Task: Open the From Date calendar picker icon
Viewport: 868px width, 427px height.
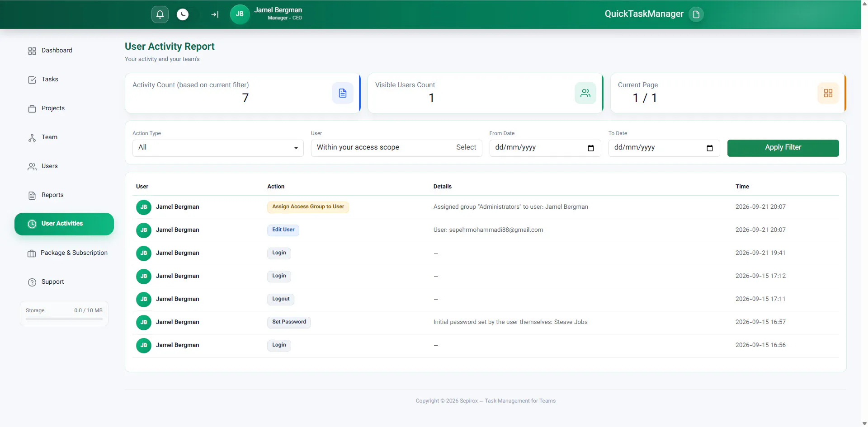Action: click(x=591, y=148)
